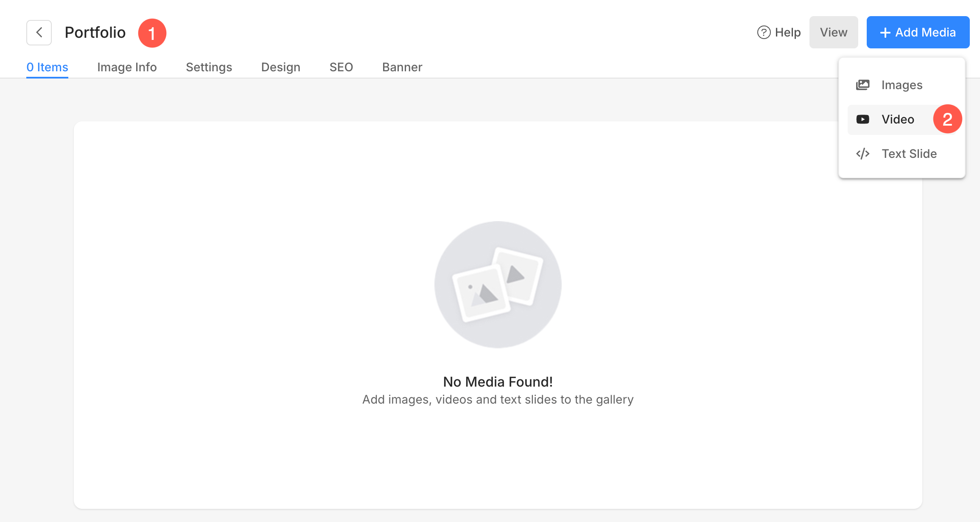980x522 pixels.
Task: Select Text Slide from the menu
Action: coord(902,154)
